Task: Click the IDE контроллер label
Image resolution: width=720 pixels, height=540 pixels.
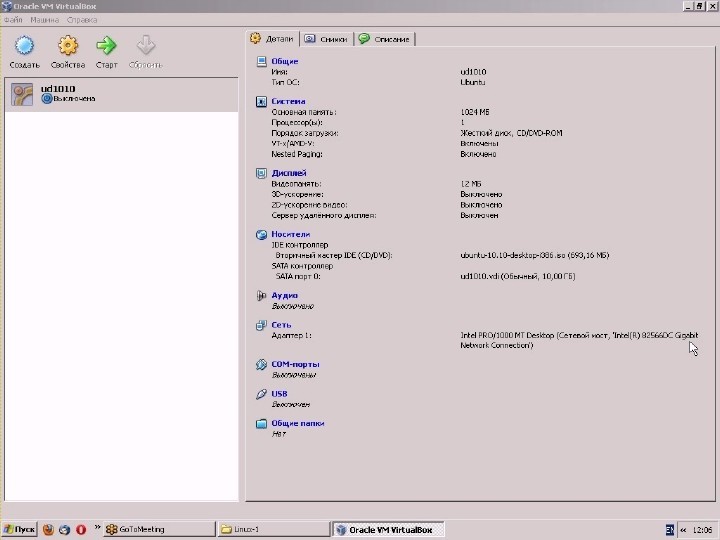Action: [300, 245]
